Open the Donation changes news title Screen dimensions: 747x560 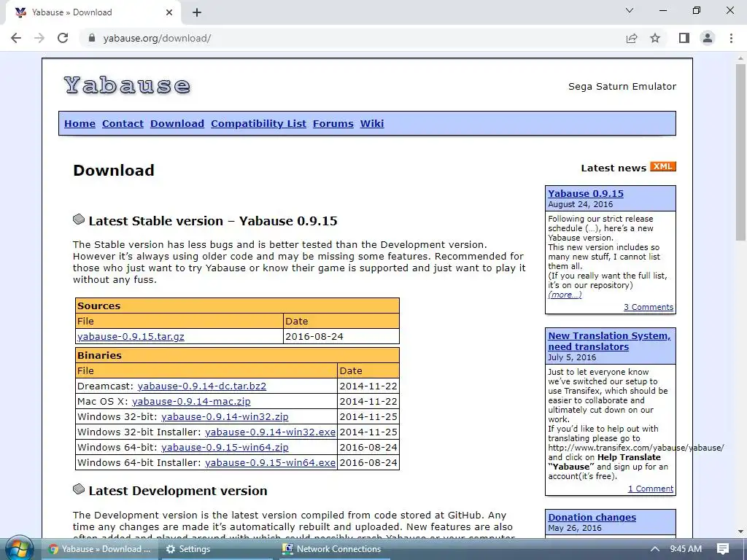(x=592, y=517)
